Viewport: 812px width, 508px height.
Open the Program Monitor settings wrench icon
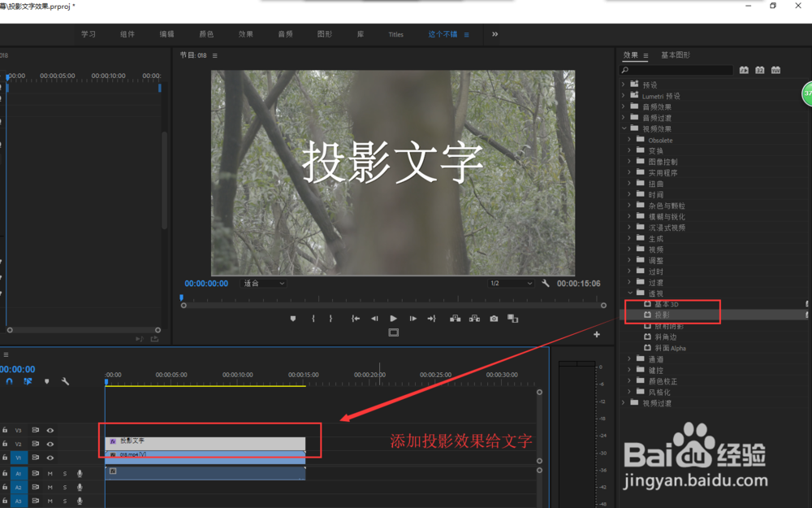click(546, 283)
